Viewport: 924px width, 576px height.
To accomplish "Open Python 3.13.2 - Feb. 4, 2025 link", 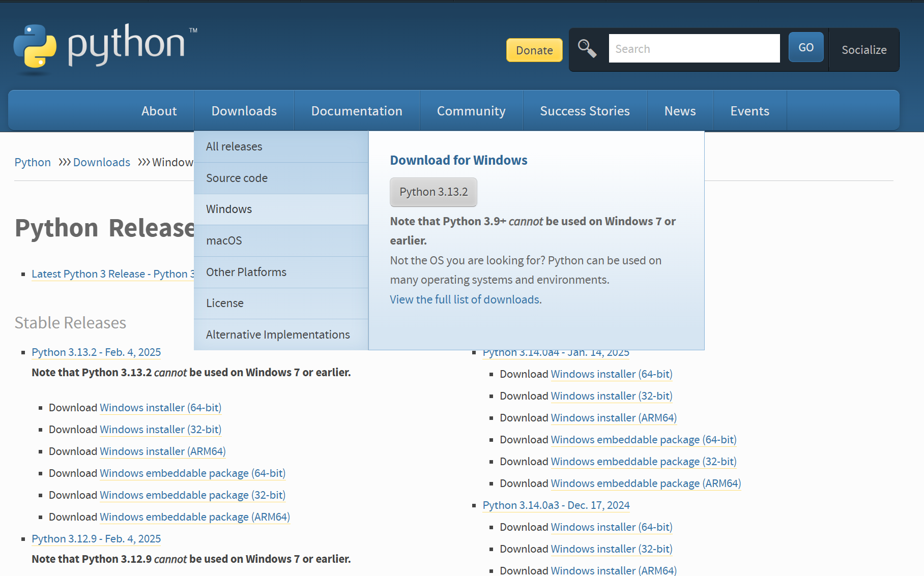I will (96, 352).
